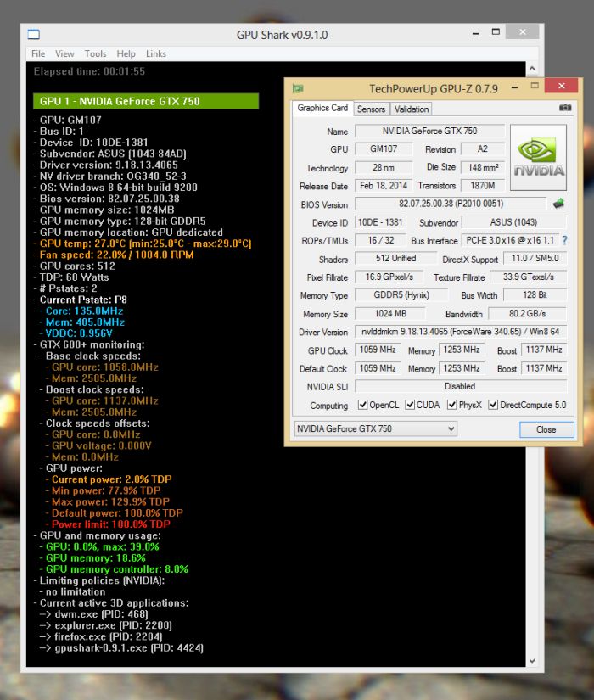Toggle the PhysX checkbox
The height and width of the screenshot is (700, 594).
coord(451,405)
